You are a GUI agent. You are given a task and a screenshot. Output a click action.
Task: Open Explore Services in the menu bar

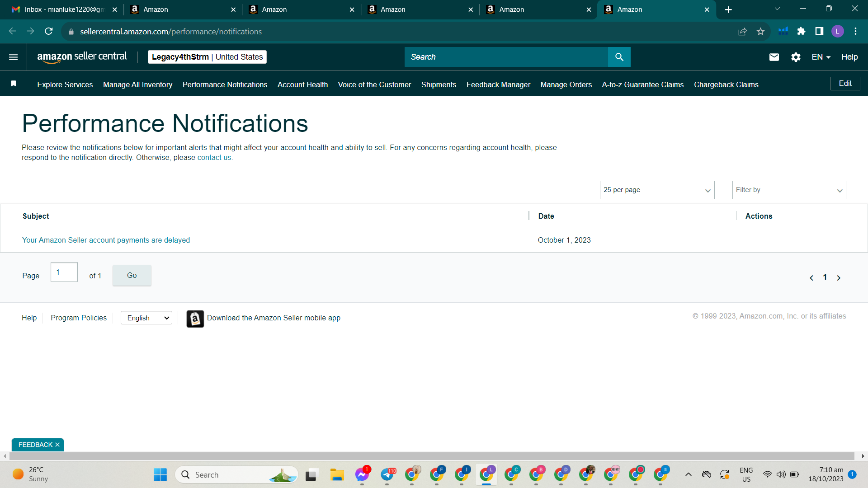tap(65, 84)
